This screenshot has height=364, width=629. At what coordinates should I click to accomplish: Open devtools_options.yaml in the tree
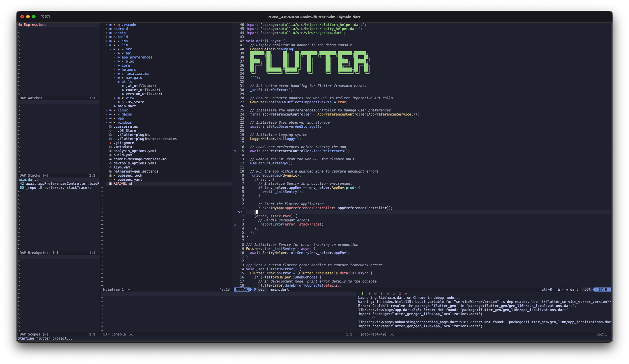(x=135, y=163)
